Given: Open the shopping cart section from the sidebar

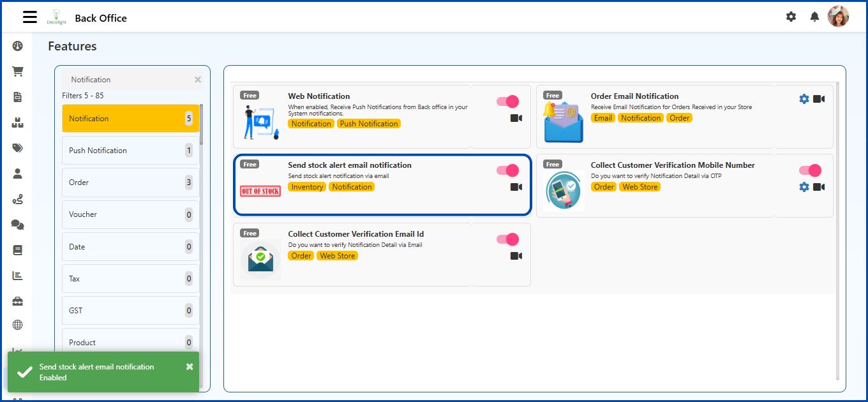Looking at the screenshot, I should tap(17, 71).
